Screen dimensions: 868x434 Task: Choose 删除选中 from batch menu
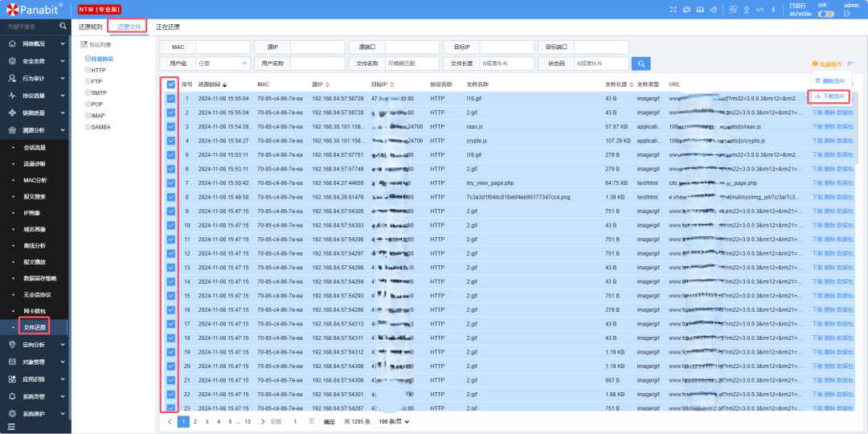[830, 81]
